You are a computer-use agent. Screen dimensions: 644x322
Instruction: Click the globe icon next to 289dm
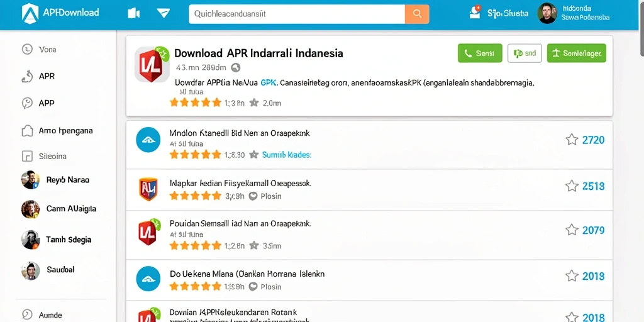click(x=235, y=68)
